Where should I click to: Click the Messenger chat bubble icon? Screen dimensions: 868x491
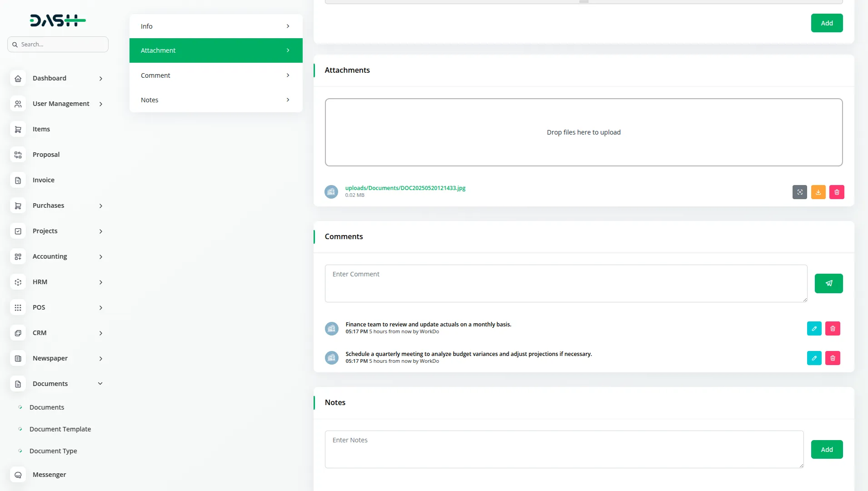18,475
